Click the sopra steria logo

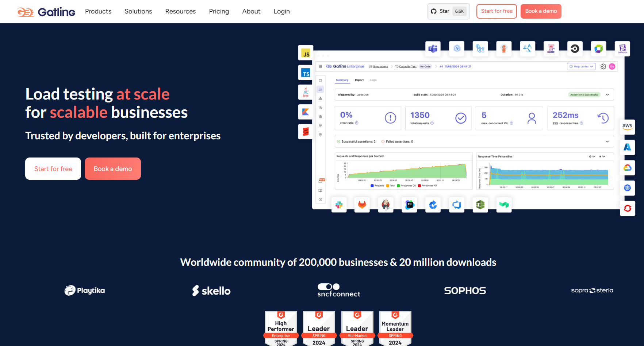592,290
